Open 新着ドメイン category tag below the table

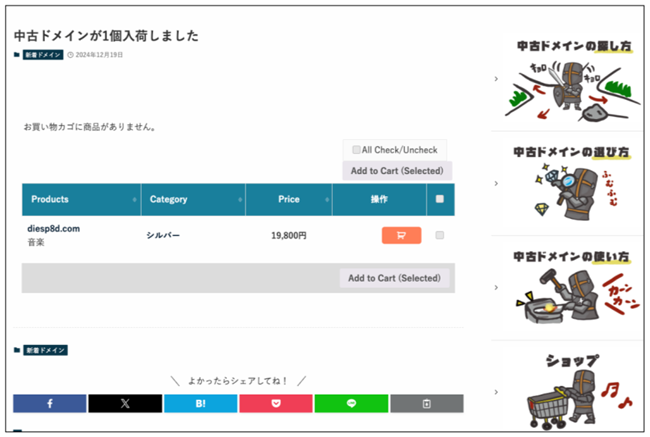(44, 350)
